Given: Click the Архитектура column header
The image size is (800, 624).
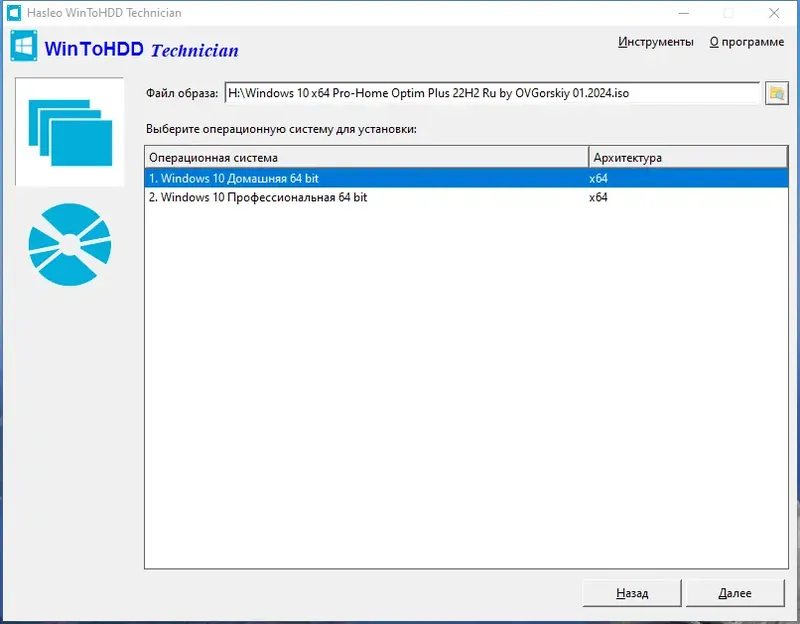Looking at the screenshot, I should pos(688,157).
